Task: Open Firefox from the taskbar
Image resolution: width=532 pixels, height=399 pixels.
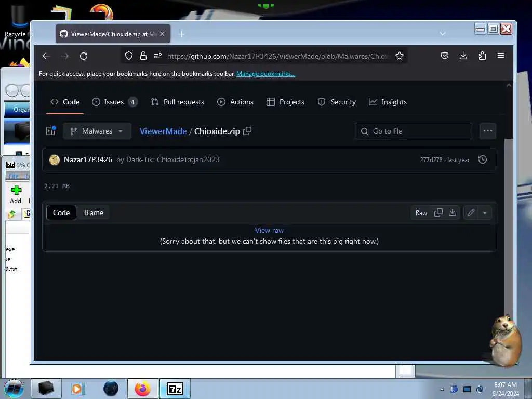Action: (x=142, y=389)
